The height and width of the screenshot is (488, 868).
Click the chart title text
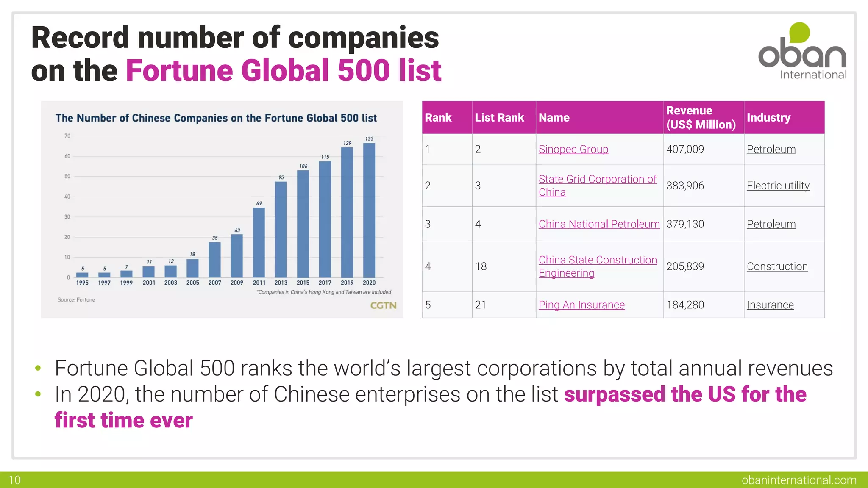tap(216, 118)
